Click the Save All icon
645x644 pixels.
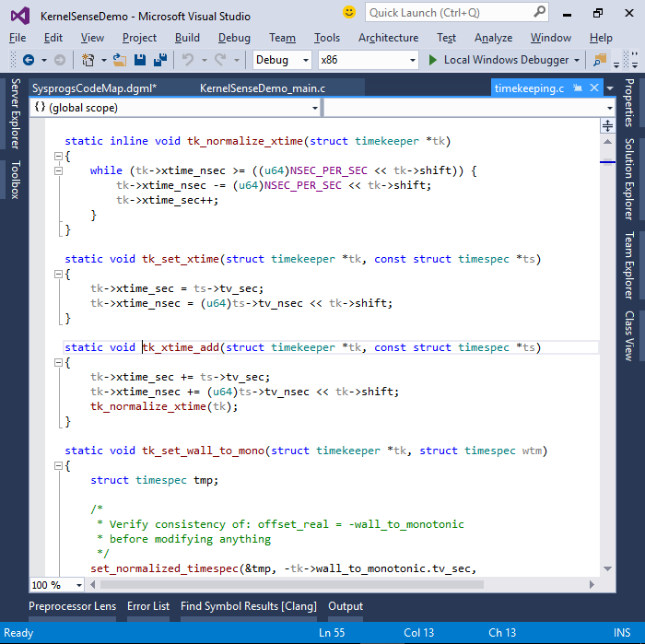pyautogui.click(x=160, y=60)
